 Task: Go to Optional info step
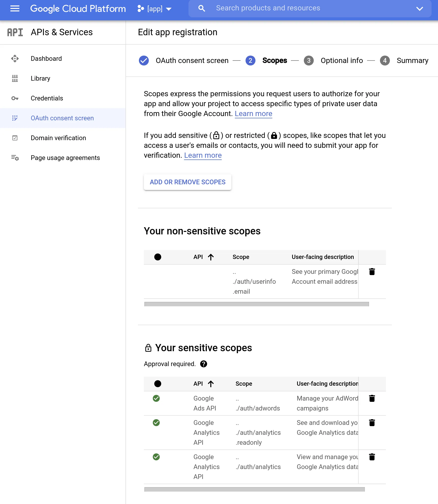click(x=342, y=61)
